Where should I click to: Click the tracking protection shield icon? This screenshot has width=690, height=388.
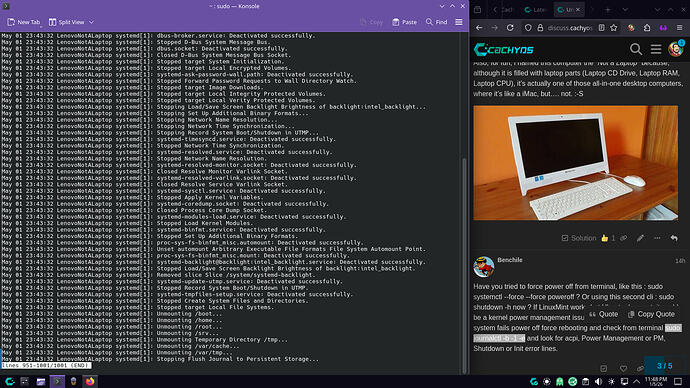[x=528, y=28]
